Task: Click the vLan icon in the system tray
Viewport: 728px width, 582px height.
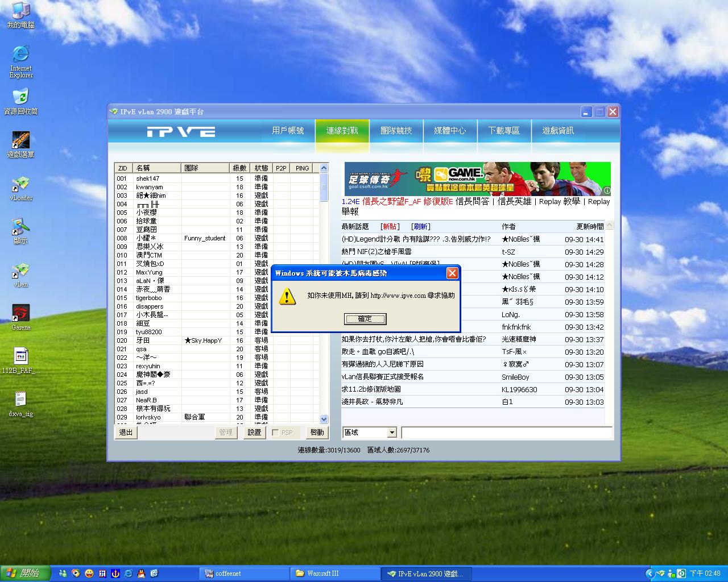Action: click(661, 573)
